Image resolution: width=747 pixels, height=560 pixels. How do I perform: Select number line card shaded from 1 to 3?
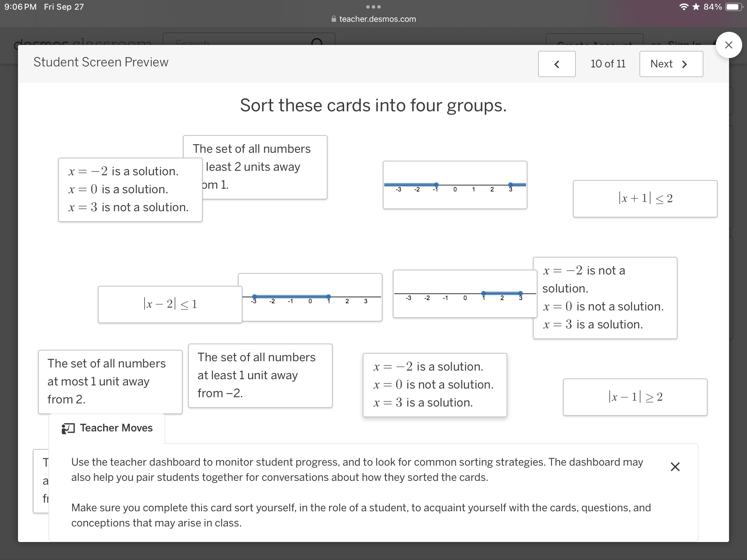[464, 294]
